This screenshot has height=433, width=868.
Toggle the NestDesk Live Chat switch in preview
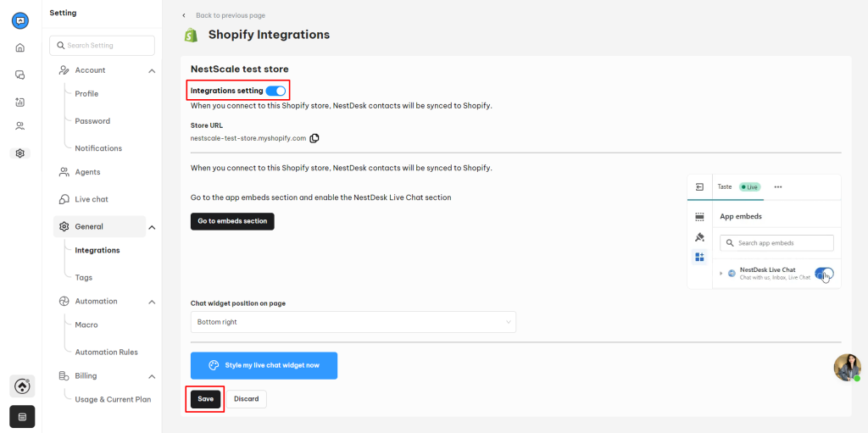[x=824, y=274]
